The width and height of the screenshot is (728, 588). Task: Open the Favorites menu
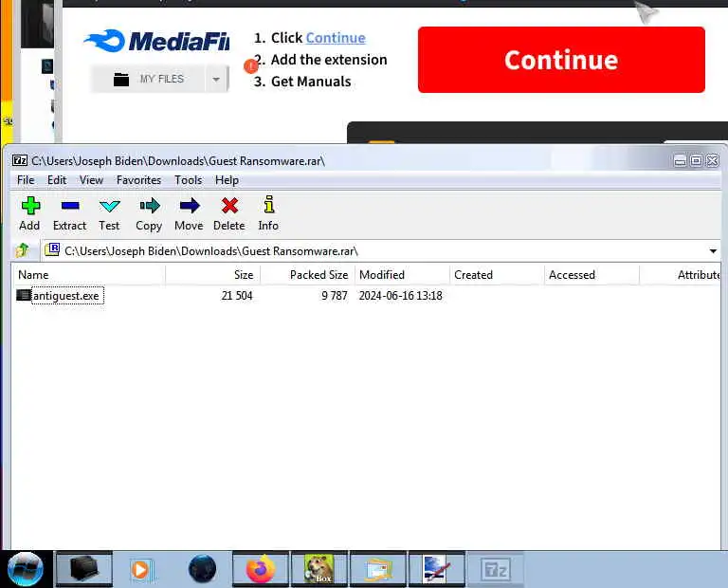[x=138, y=180]
